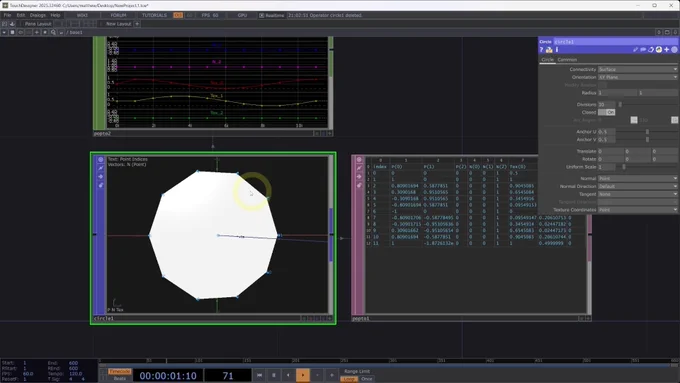
Task: Click the circle1 node name label
Action: (104, 318)
